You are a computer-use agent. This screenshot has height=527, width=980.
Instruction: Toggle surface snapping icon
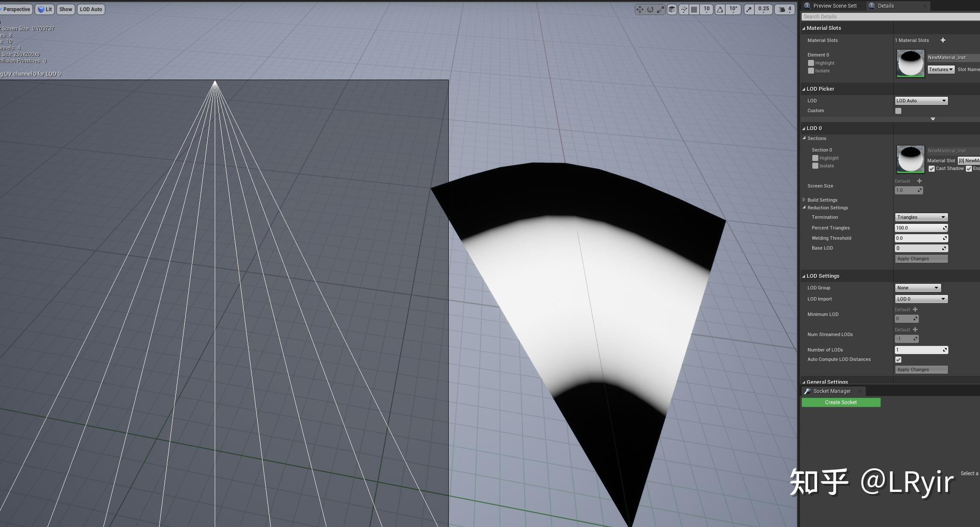click(684, 9)
